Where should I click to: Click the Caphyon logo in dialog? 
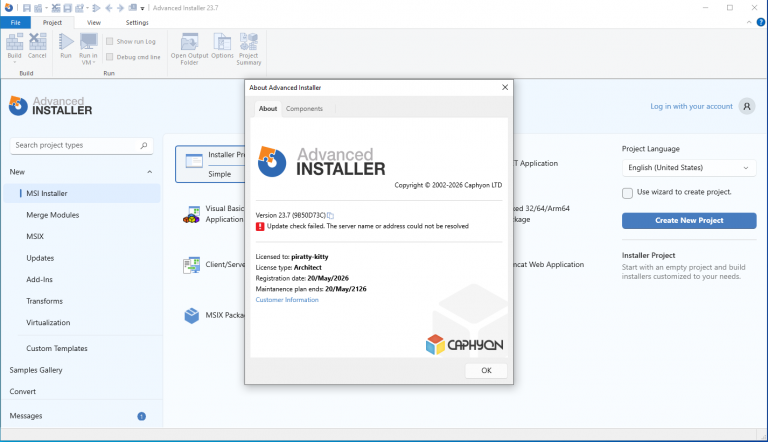(x=464, y=345)
